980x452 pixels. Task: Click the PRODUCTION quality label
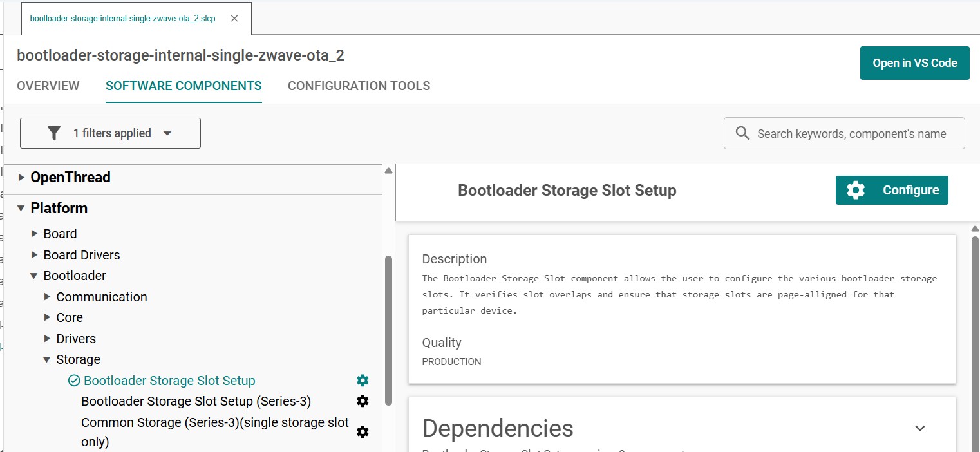(x=451, y=362)
